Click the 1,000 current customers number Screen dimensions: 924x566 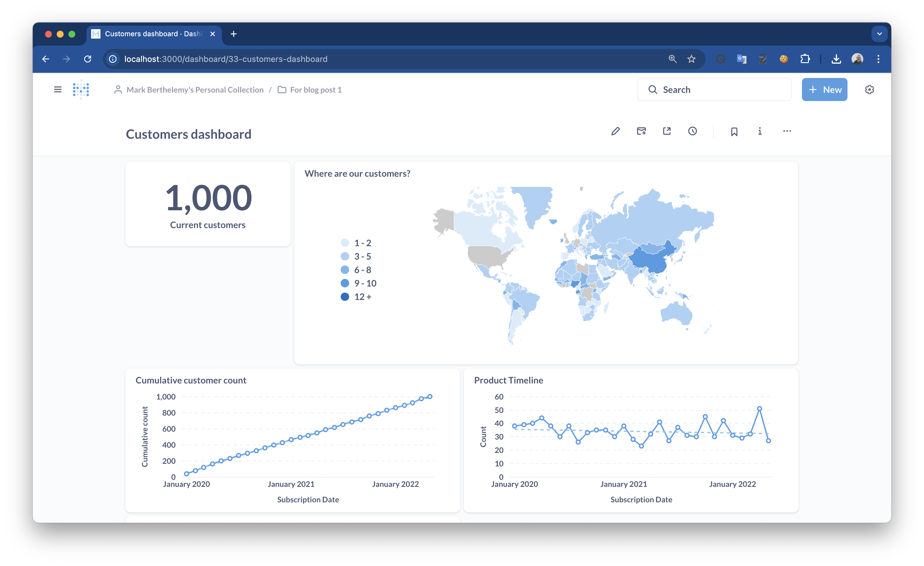pos(208,198)
